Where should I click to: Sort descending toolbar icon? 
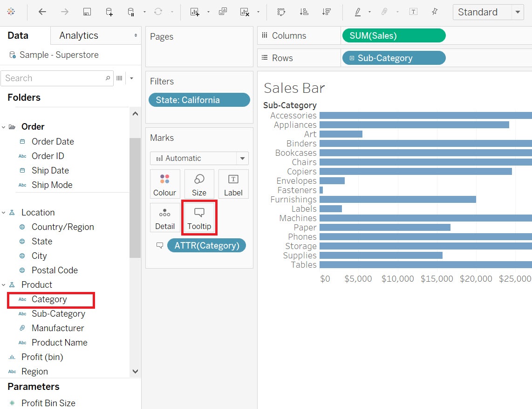click(x=327, y=12)
